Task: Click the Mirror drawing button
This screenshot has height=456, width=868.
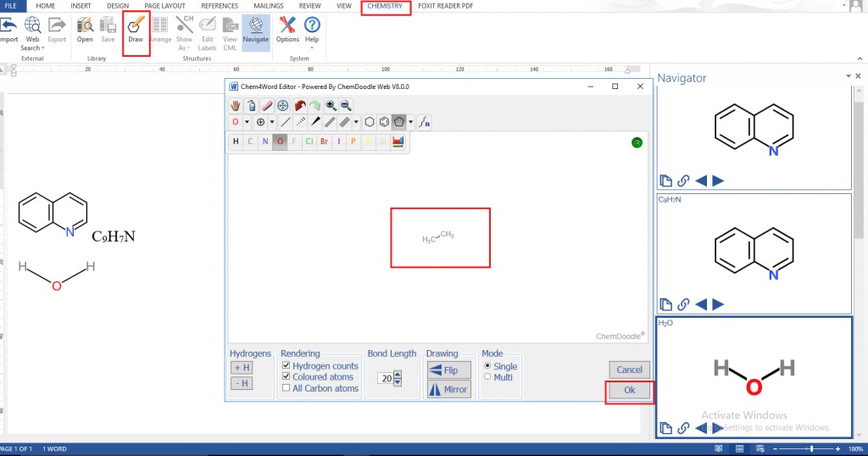Action: click(x=449, y=390)
